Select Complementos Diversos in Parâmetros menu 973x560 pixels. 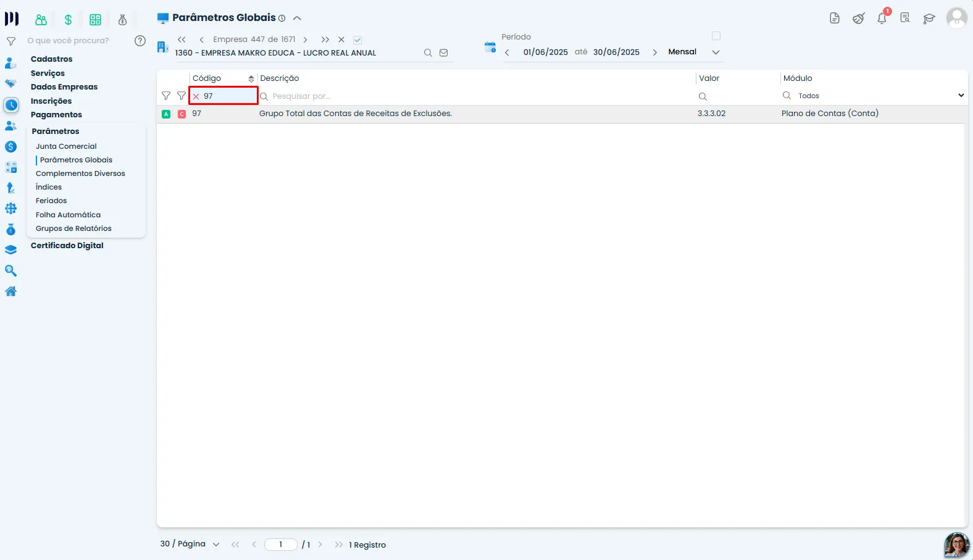tap(80, 173)
